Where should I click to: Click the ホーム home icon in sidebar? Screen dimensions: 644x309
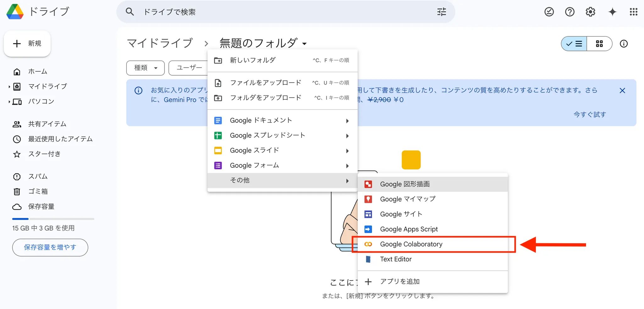[x=17, y=72]
